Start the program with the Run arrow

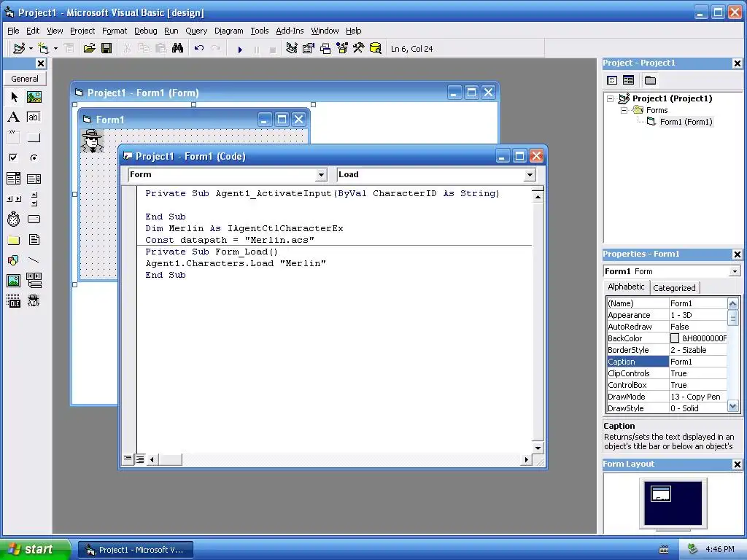point(240,49)
